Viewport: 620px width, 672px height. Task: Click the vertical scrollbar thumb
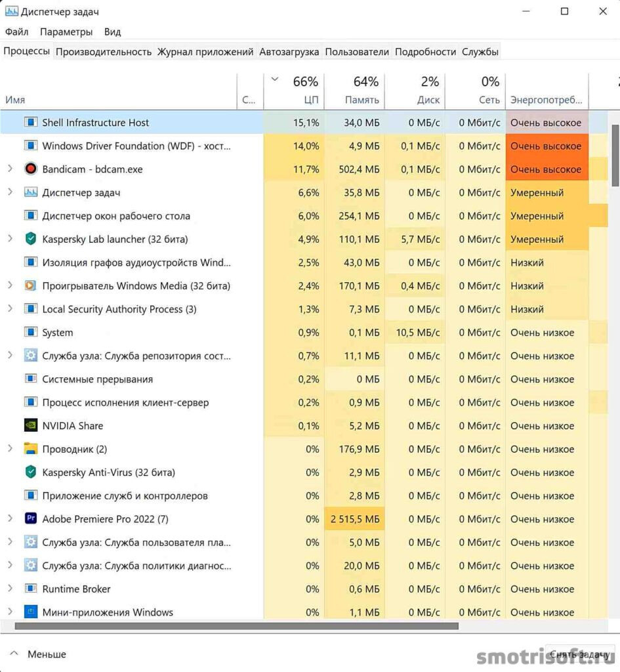click(615, 156)
